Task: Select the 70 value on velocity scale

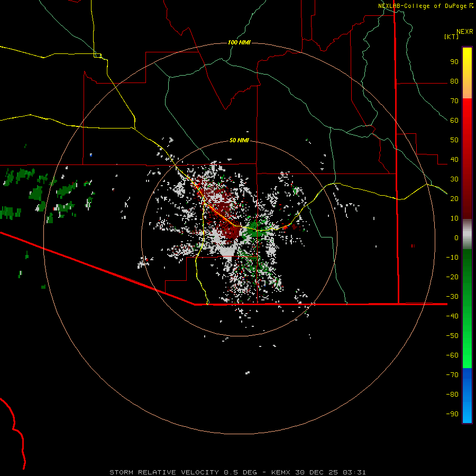Action: point(454,101)
